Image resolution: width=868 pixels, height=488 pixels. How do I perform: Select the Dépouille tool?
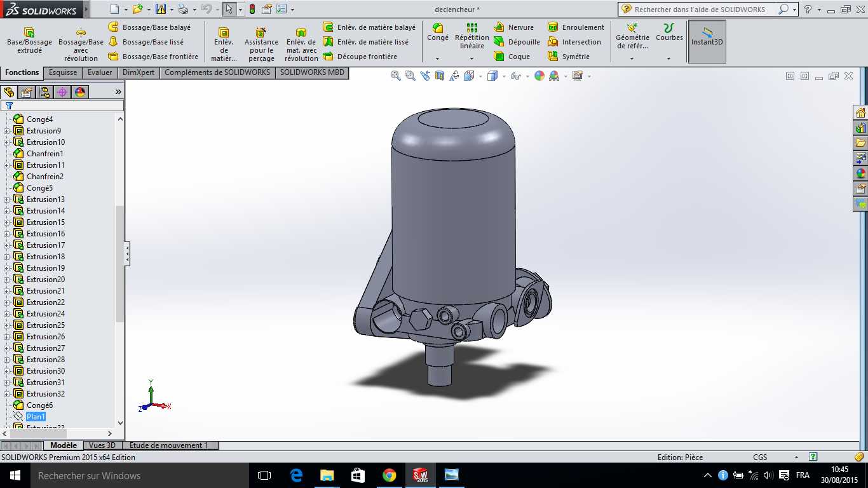point(517,42)
